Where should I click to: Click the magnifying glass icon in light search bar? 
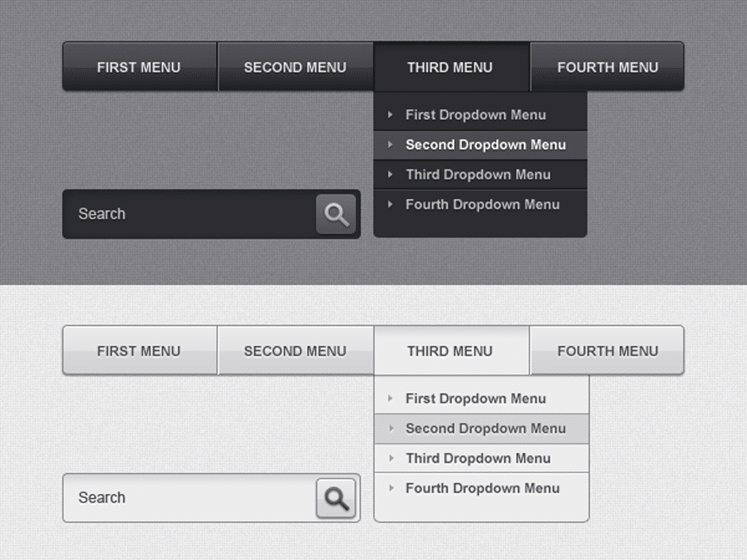(335, 497)
